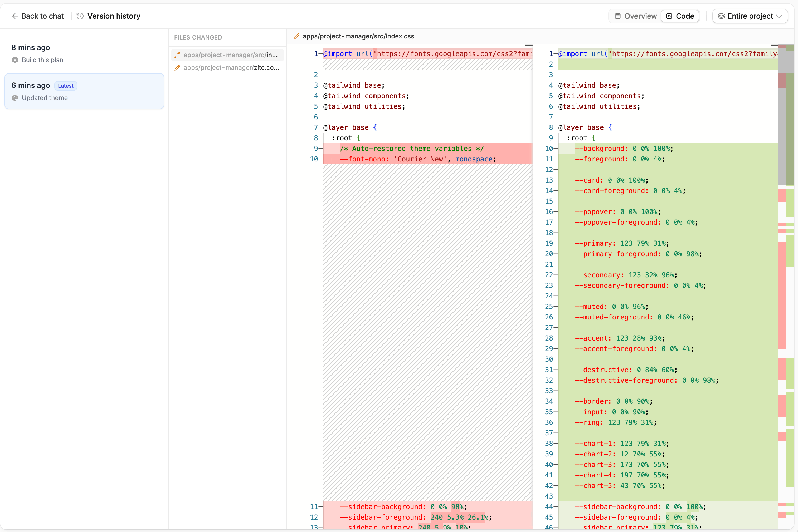This screenshot has height=532, width=798.
Task: Click the apps/project-manager/src/index.css file path header
Action: coord(358,36)
